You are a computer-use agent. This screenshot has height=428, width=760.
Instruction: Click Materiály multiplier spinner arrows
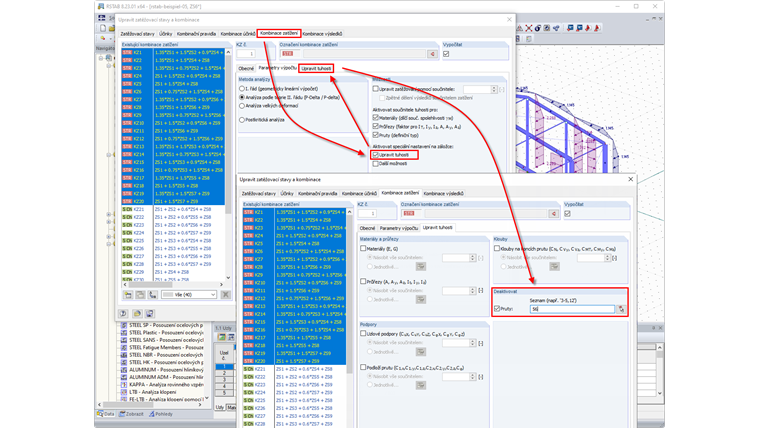pyautogui.click(x=473, y=258)
